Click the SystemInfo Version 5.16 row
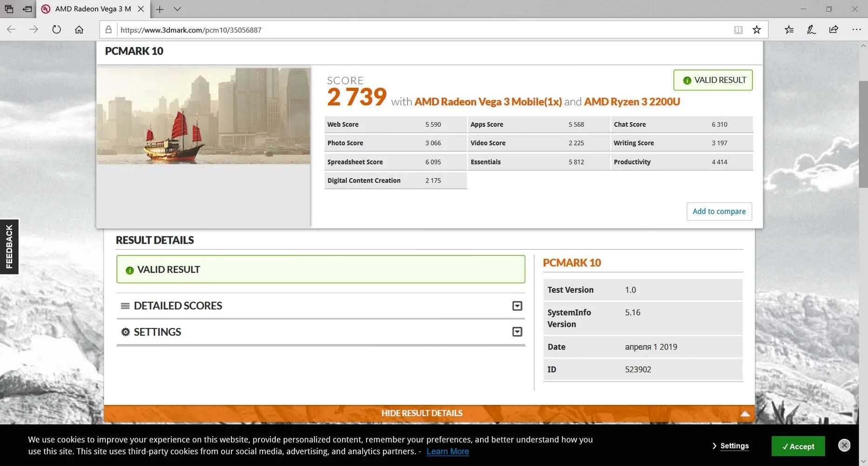868x466 pixels. click(x=643, y=318)
